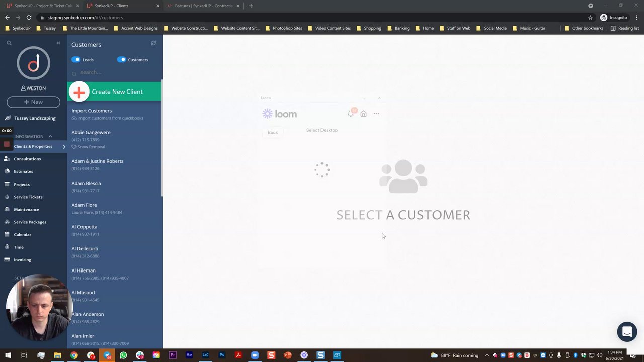
Task: Open the Service Tickets icon
Action: tap(7, 197)
